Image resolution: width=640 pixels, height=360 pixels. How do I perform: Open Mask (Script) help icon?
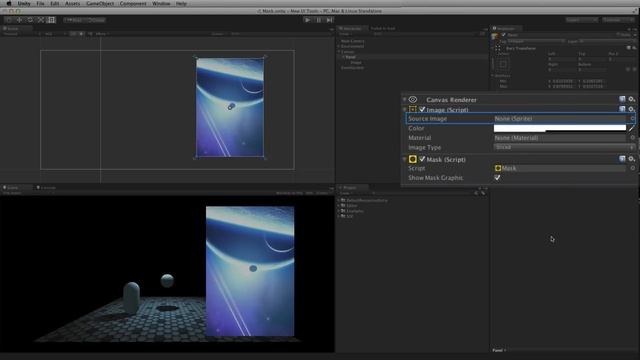tap(622, 159)
